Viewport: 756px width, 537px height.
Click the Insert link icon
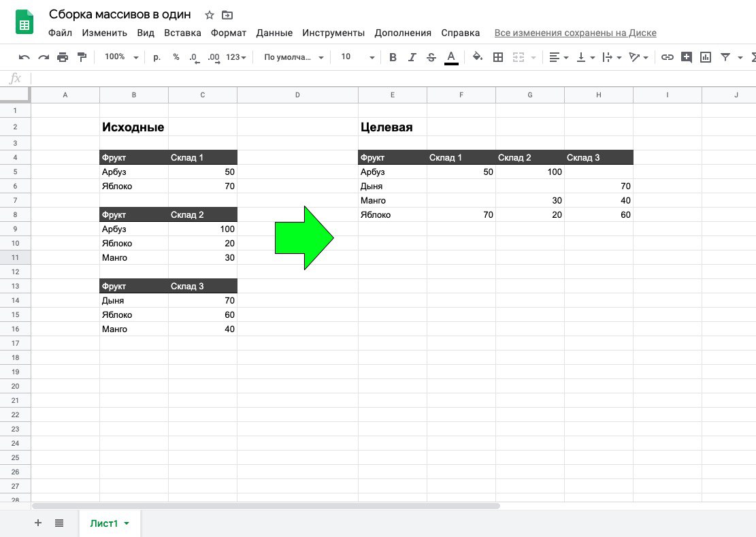[x=668, y=57]
